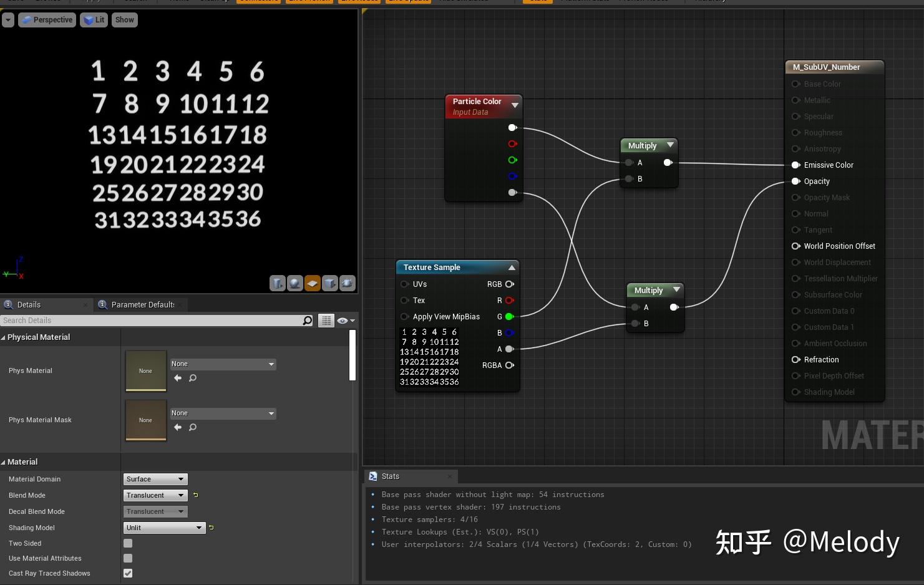Select the plane preview mesh icon

click(313, 283)
